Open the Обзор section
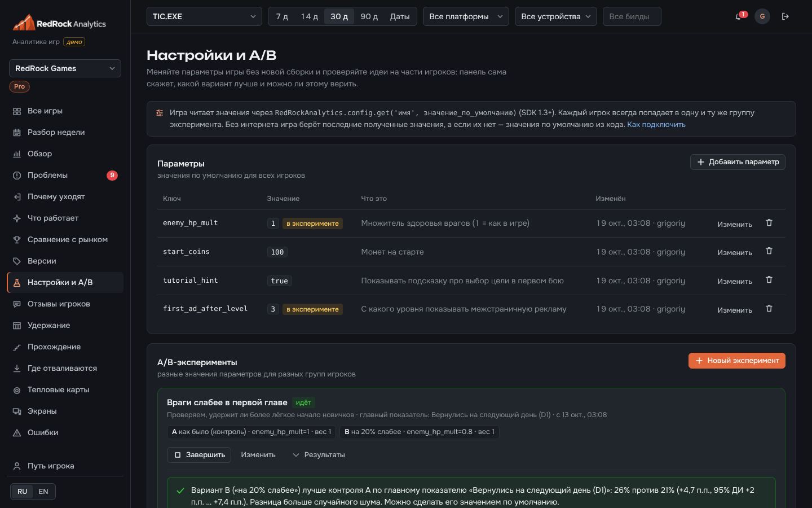Image resolution: width=812 pixels, height=508 pixels. tap(65, 154)
